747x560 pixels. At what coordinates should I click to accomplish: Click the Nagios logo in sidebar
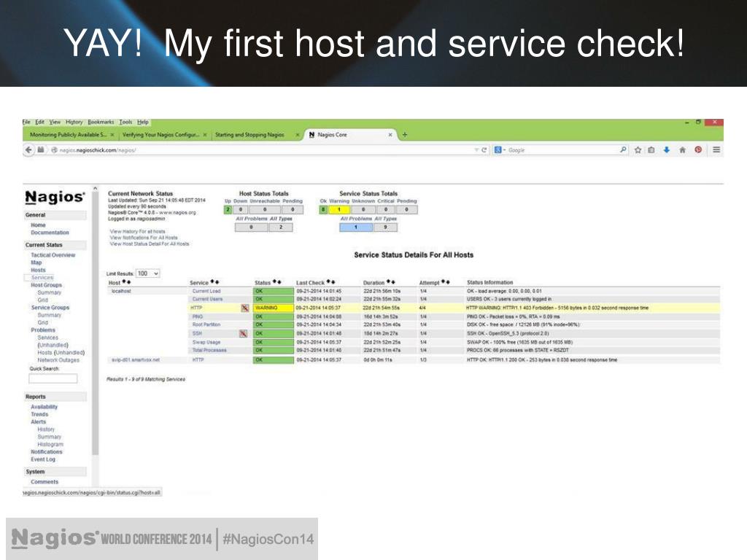pos(55,197)
